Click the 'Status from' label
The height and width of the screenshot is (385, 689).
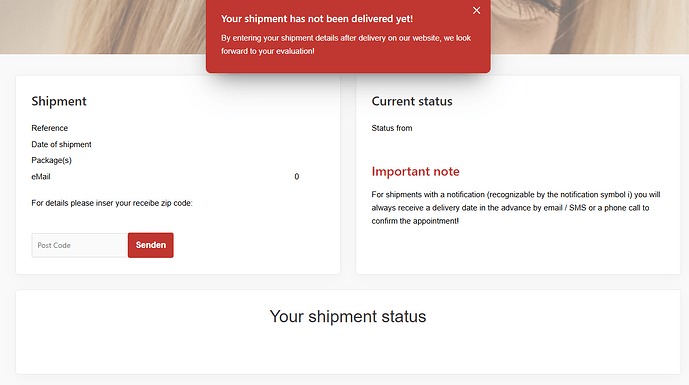pyautogui.click(x=392, y=128)
